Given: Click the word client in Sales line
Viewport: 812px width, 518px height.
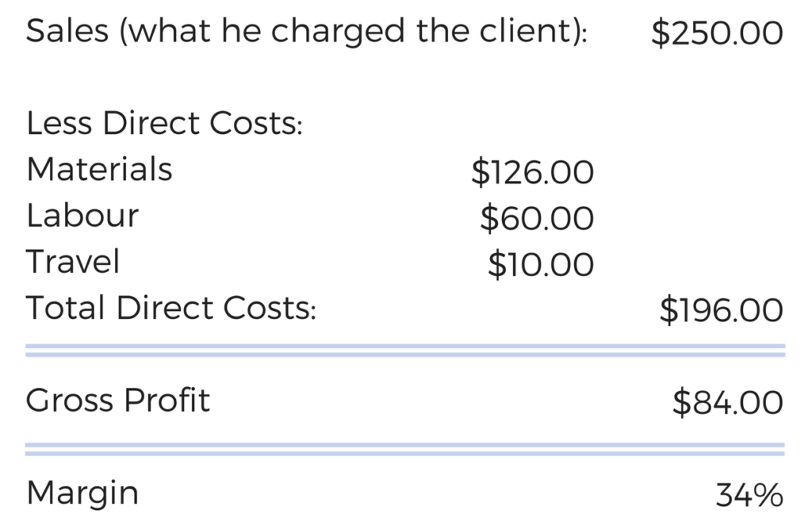Looking at the screenshot, I should click(529, 31).
